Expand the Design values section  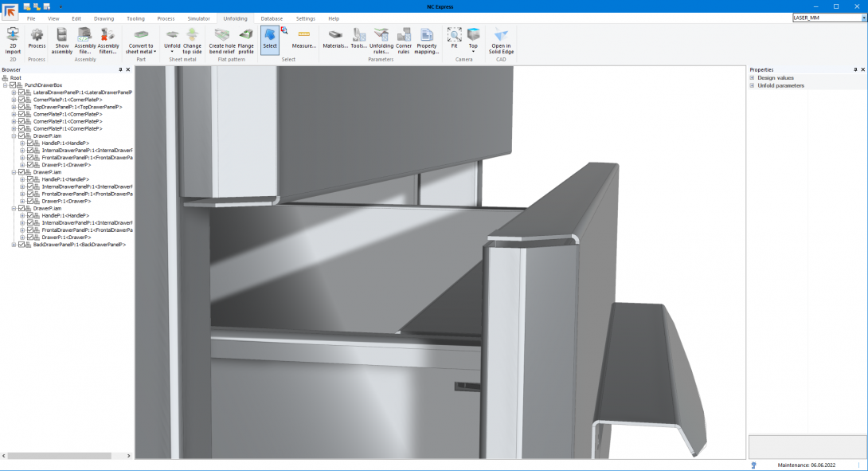pyautogui.click(x=753, y=78)
